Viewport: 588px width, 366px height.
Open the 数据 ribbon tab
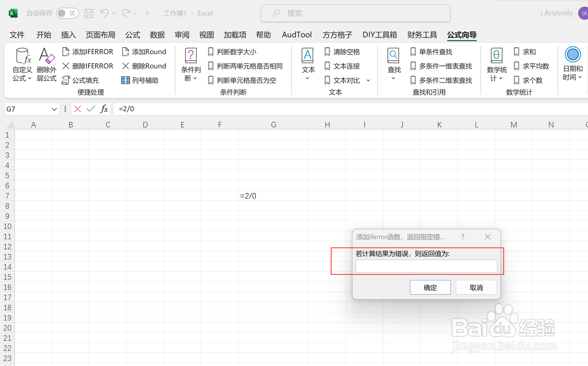pyautogui.click(x=157, y=35)
